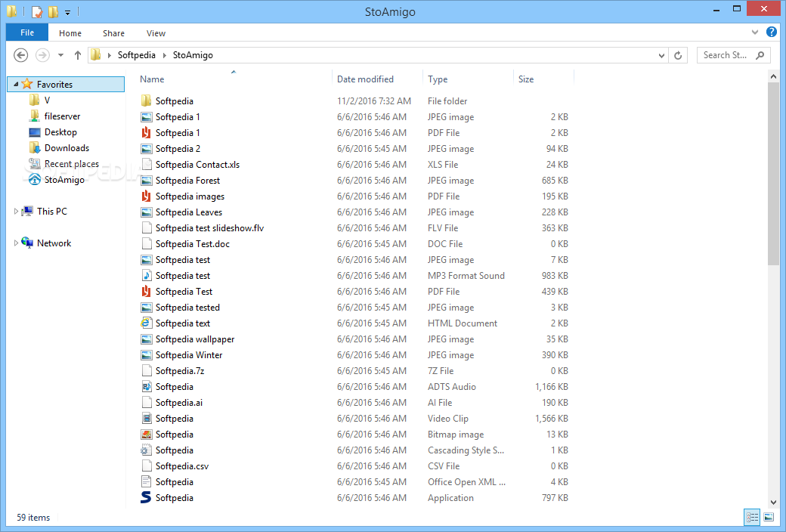Select the Softpedia.ai file
The height and width of the screenshot is (532, 786).
179,403
